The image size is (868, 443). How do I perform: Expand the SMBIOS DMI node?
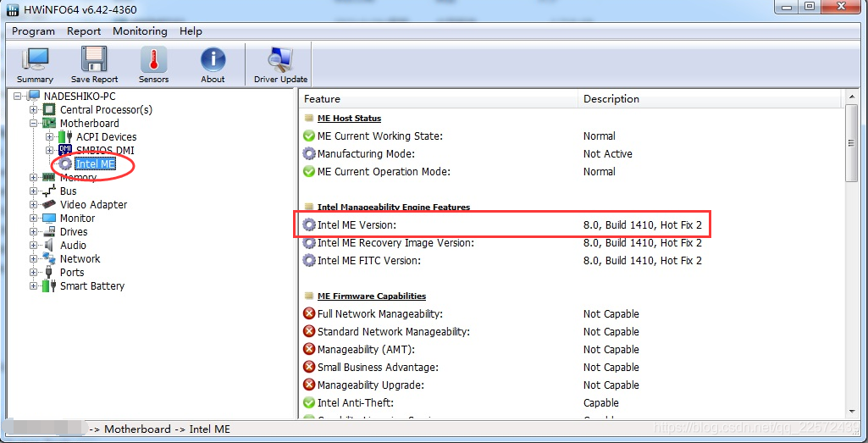tap(50, 150)
